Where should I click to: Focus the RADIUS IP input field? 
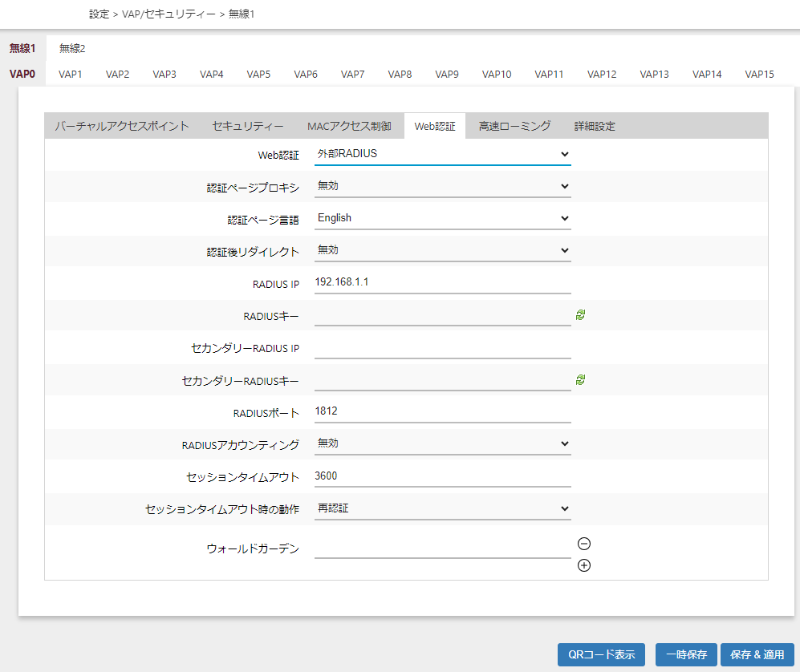(x=442, y=283)
